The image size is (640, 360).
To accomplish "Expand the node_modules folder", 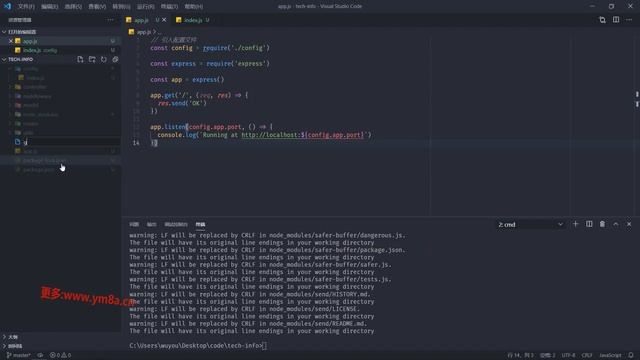I will (x=40, y=114).
